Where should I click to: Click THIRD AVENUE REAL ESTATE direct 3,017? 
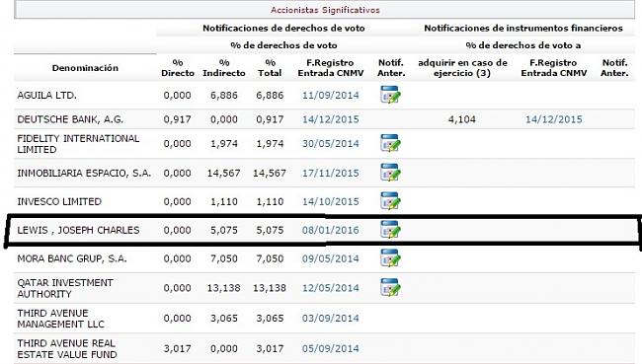177,348
